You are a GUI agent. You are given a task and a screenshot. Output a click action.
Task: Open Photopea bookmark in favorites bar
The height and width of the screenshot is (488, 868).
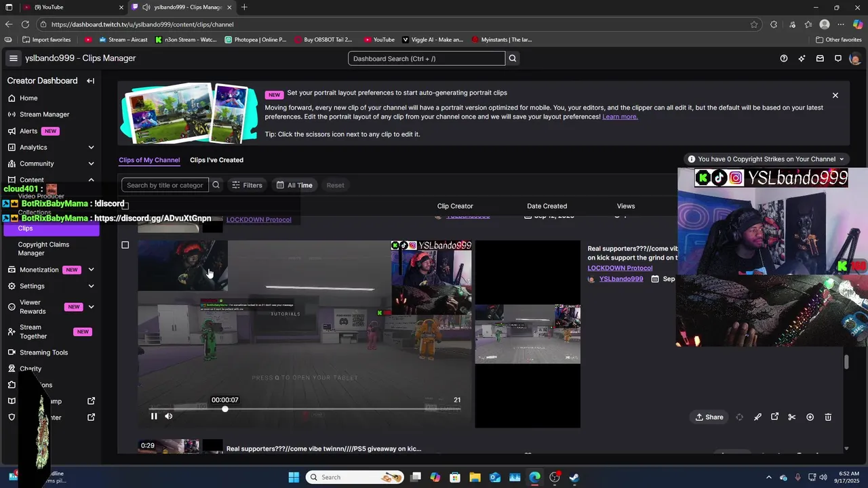[x=256, y=39]
